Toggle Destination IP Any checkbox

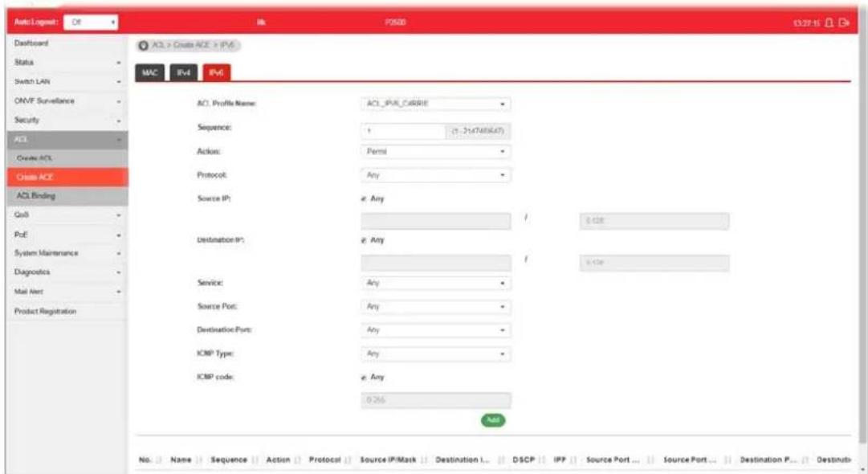364,240
